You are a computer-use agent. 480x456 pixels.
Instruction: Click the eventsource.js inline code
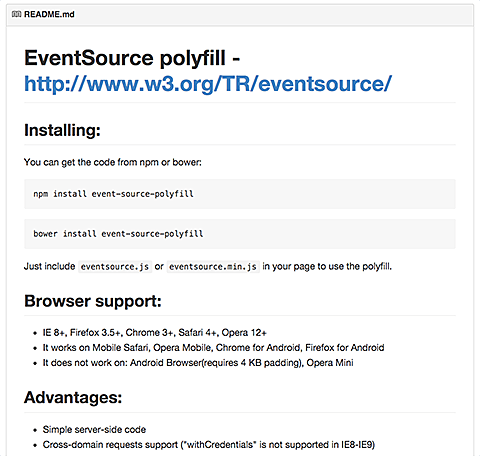(x=115, y=267)
